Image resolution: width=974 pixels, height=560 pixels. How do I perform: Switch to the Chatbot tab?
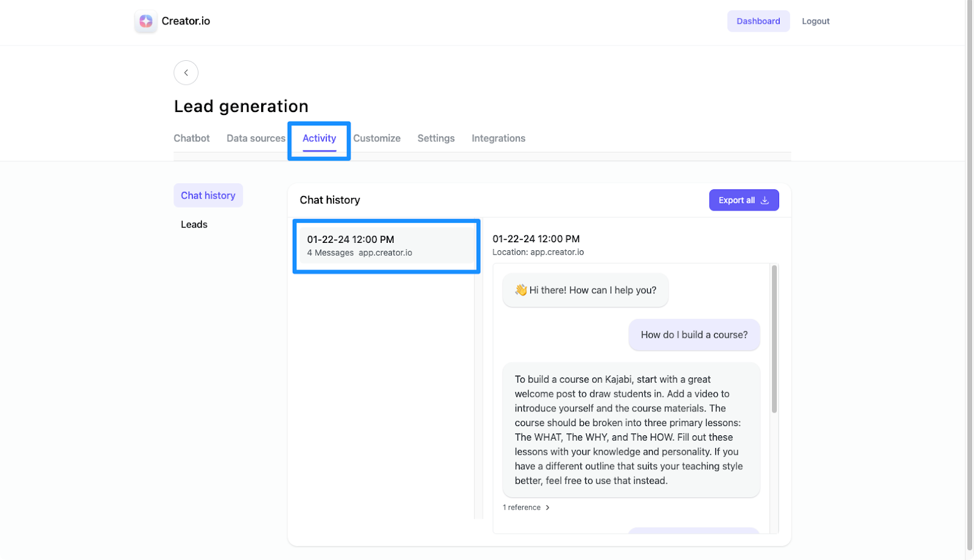pyautogui.click(x=192, y=138)
